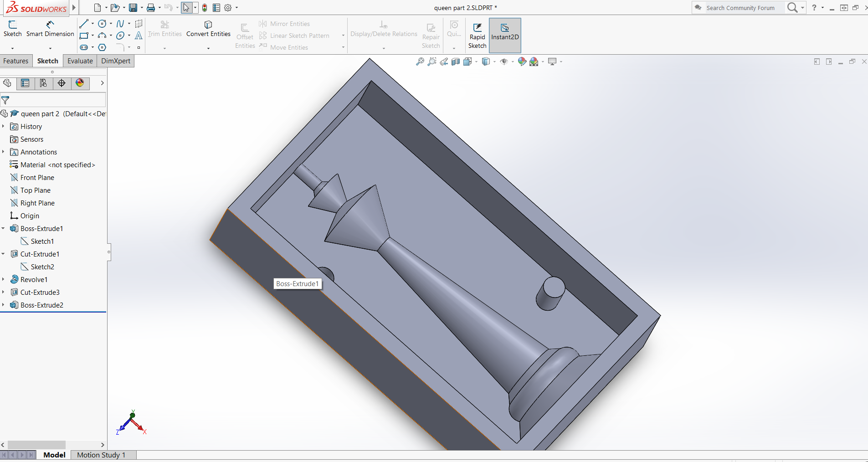Open the Convert Entities dropdown arrow

point(208,48)
